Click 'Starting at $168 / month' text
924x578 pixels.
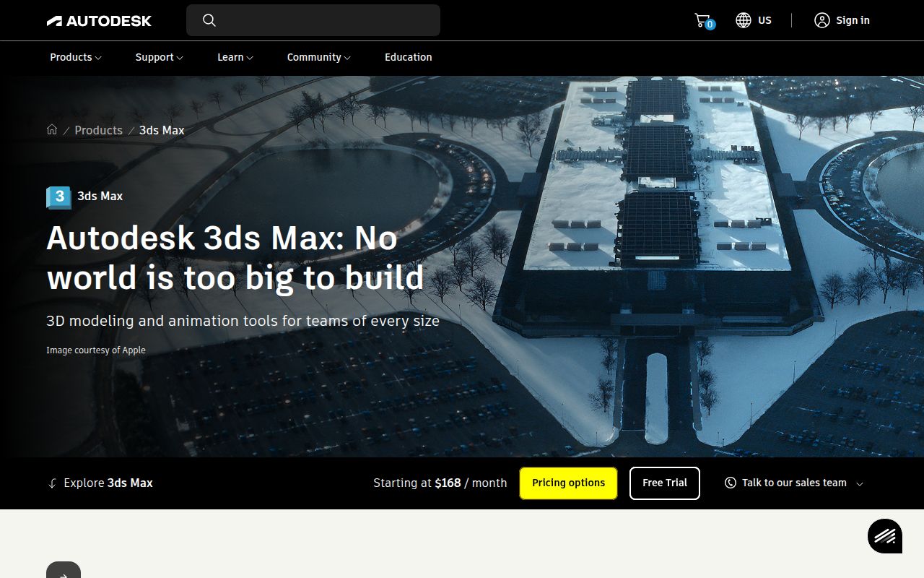[x=440, y=483]
